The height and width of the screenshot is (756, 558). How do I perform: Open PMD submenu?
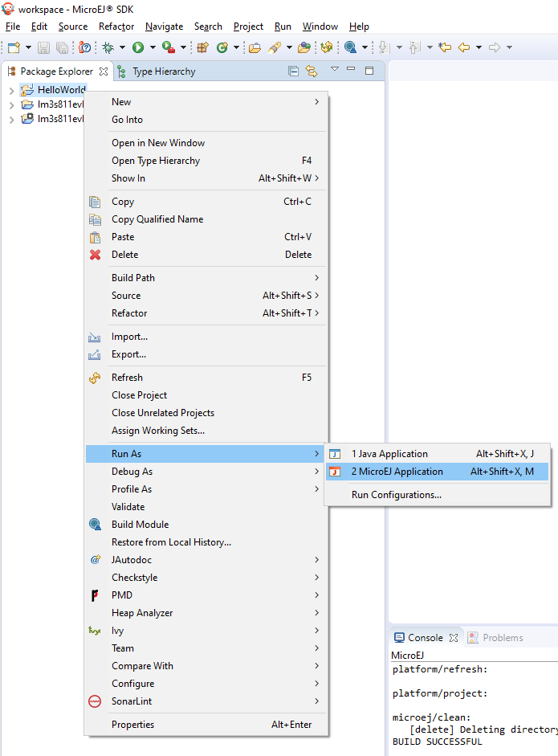point(206,595)
